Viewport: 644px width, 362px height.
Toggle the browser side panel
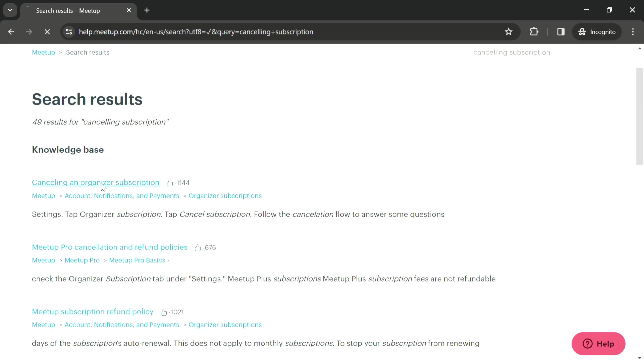(x=561, y=32)
